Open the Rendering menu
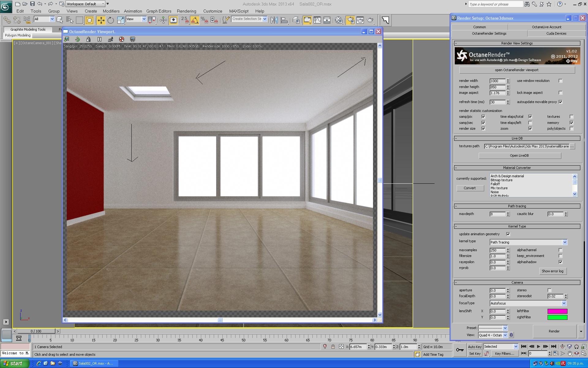588x368 pixels. (186, 11)
